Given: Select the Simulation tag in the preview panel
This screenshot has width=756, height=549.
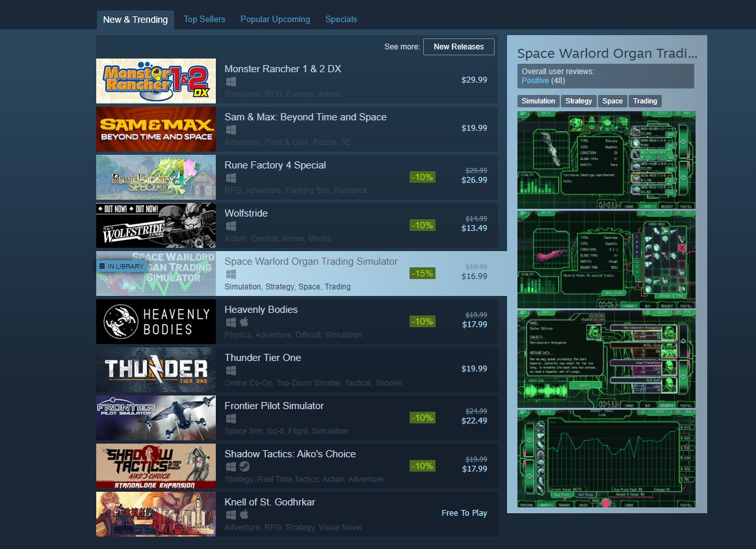Looking at the screenshot, I should (538, 101).
